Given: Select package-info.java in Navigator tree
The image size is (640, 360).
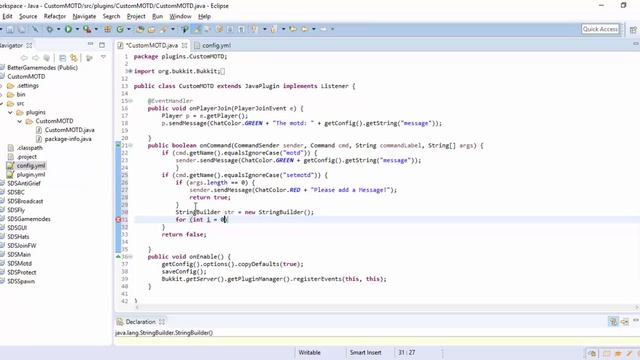Looking at the screenshot, I should point(63,139).
